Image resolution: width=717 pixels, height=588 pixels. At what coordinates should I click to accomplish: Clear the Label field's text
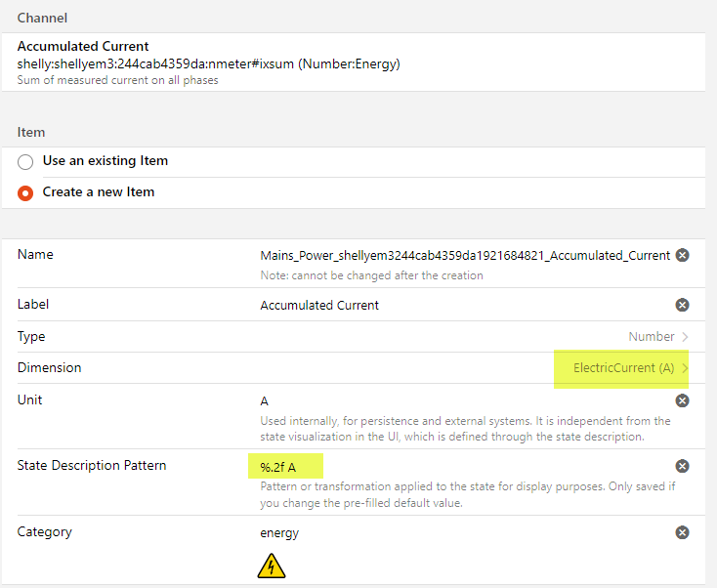[683, 305]
